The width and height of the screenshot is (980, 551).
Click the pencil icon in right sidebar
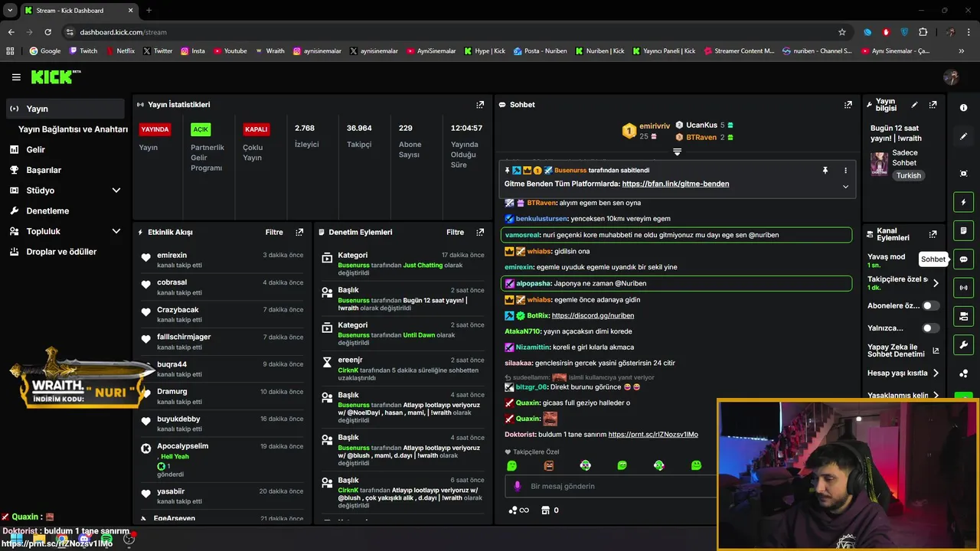pyautogui.click(x=963, y=136)
